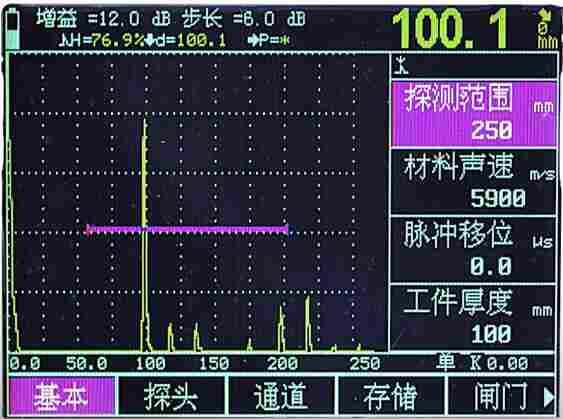Click the tall echo peak at 100
The image size is (563, 419).
click(145, 235)
